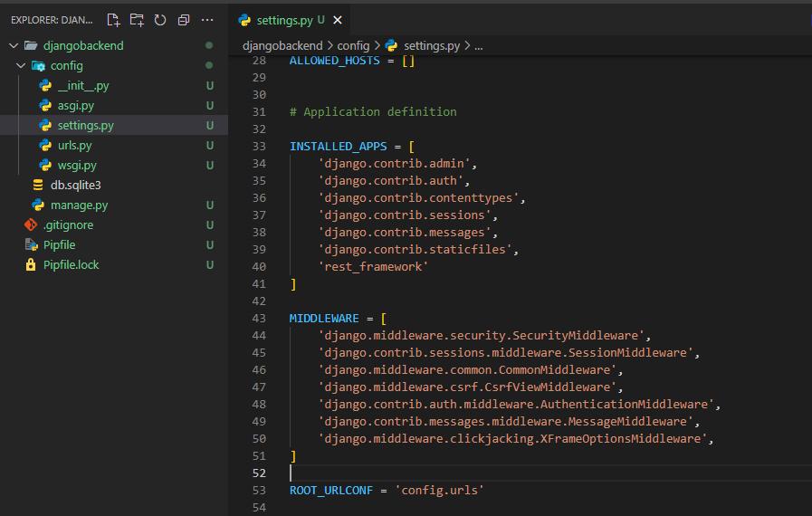Collapse all folders in Explorer
812x516 pixels.
coord(184,20)
